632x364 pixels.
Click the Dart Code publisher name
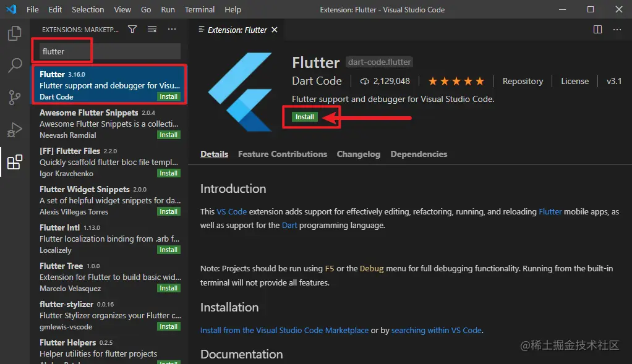point(317,81)
